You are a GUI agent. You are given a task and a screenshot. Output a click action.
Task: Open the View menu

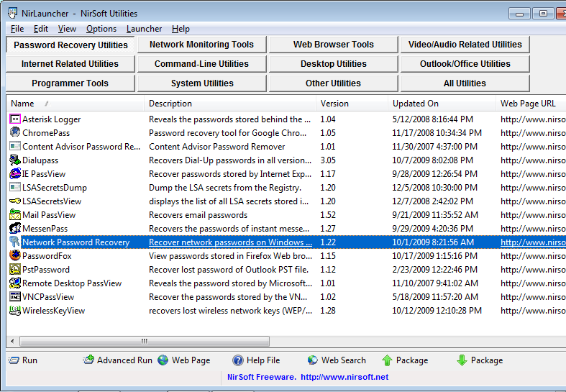(67, 29)
